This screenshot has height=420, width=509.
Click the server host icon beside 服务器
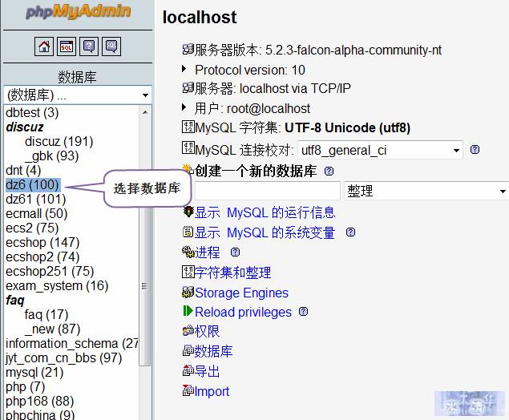[188, 87]
